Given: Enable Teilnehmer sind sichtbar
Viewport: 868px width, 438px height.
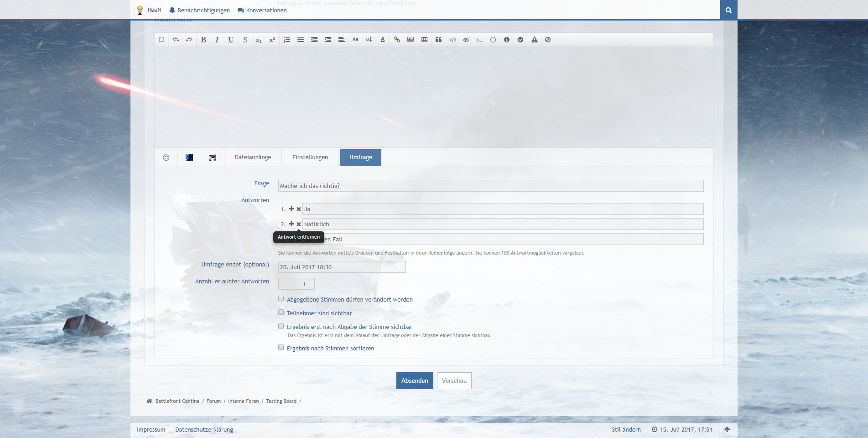Looking at the screenshot, I should point(281,313).
